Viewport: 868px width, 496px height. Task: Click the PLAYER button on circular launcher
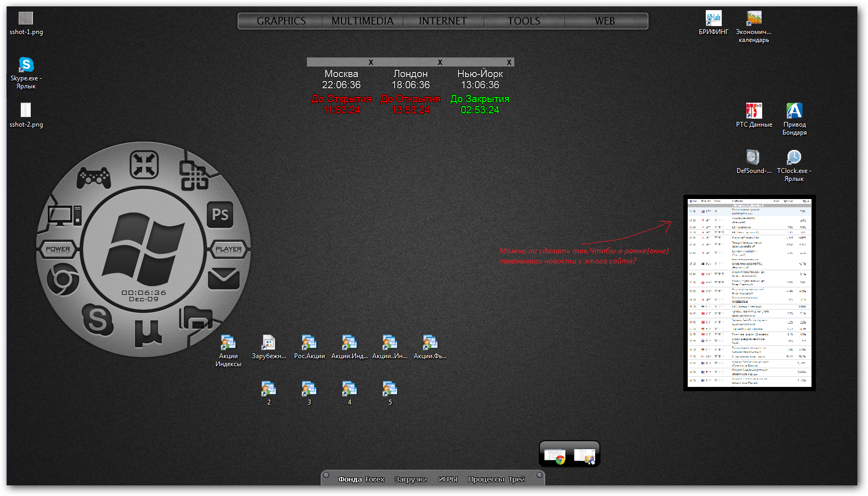229,249
